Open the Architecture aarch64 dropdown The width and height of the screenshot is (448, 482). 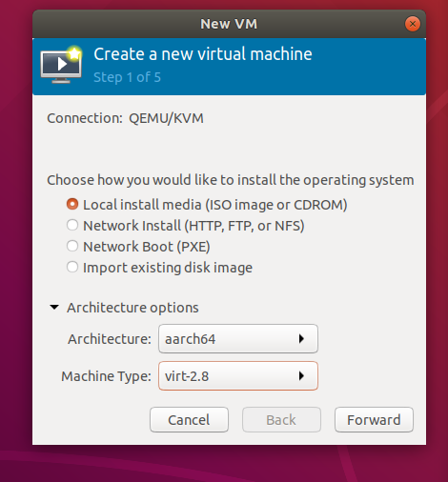pyautogui.click(x=238, y=339)
